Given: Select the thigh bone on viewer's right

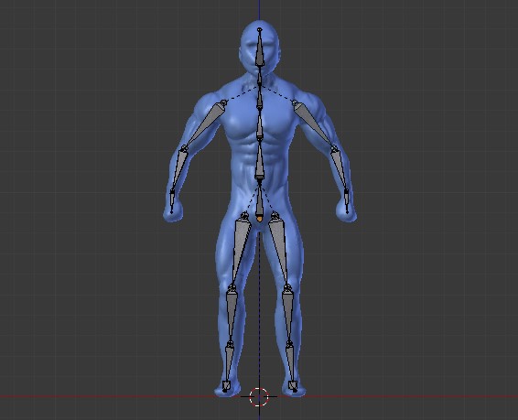Looking at the screenshot, I should (x=280, y=249).
